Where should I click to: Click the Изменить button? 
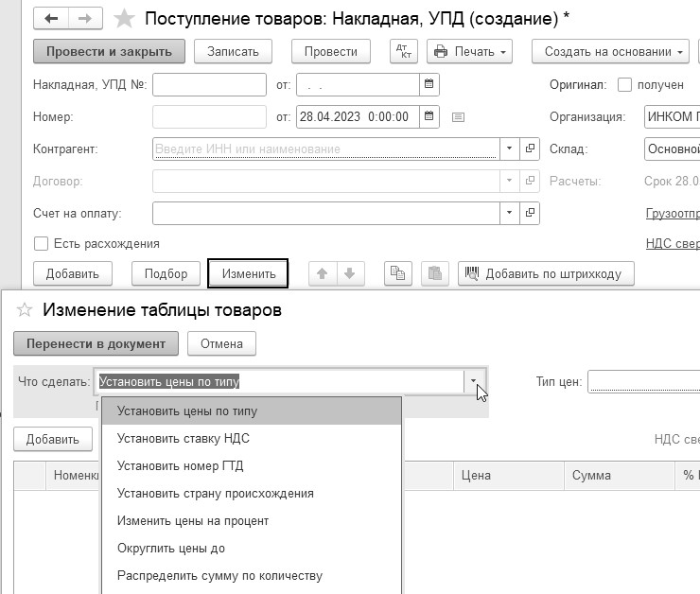(248, 273)
